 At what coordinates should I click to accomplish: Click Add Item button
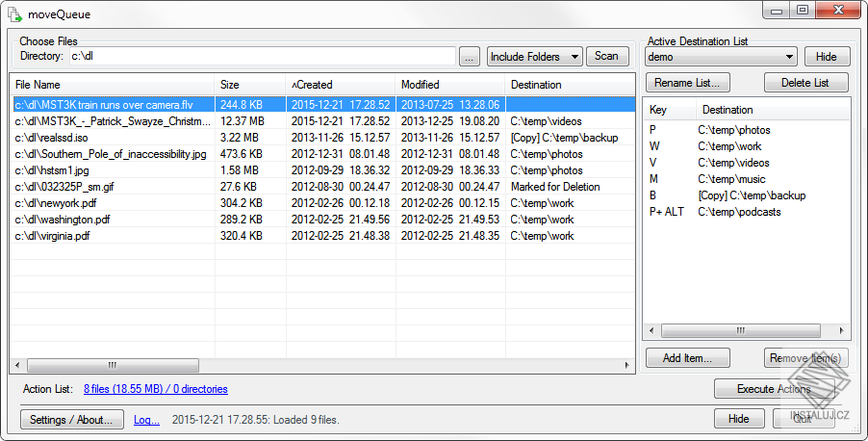(687, 358)
